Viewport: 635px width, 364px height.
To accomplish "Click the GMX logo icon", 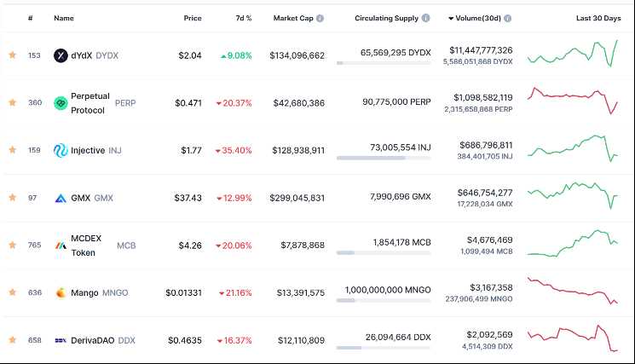I will tap(61, 198).
